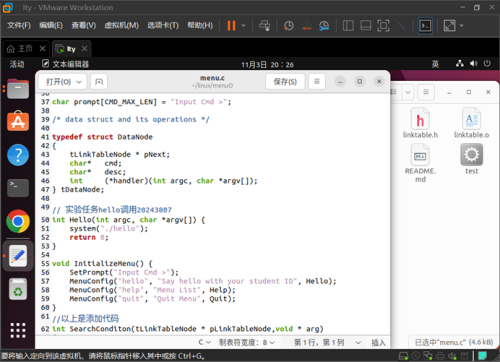This screenshot has width=500, height=362.
Task: Select the test executable in Files window
Action: click(x=471, y=159)
